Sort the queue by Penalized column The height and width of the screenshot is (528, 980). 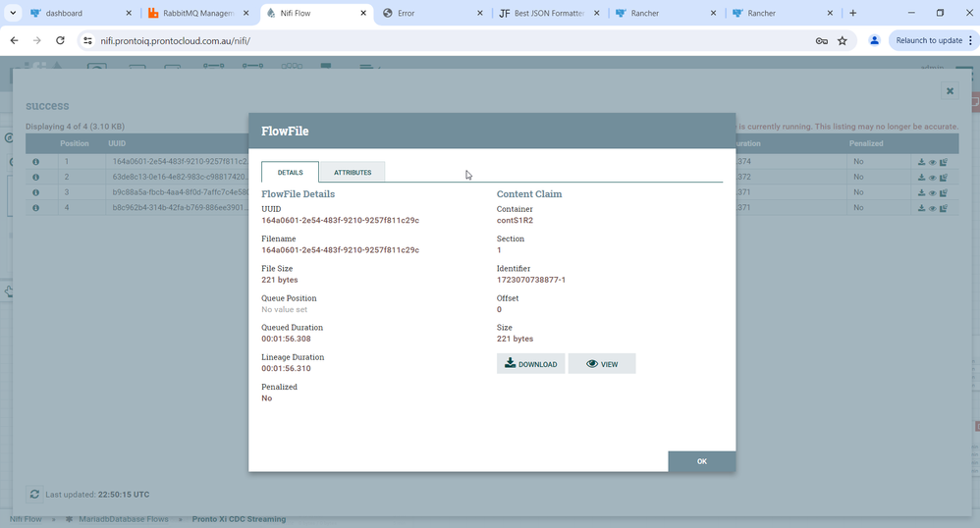[866, 143]
